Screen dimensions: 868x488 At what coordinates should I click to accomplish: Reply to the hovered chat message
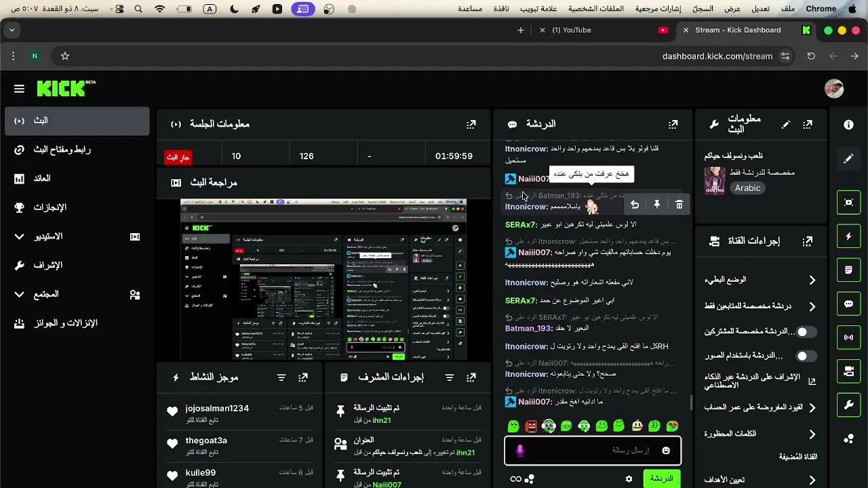click(x=635, y=204)
